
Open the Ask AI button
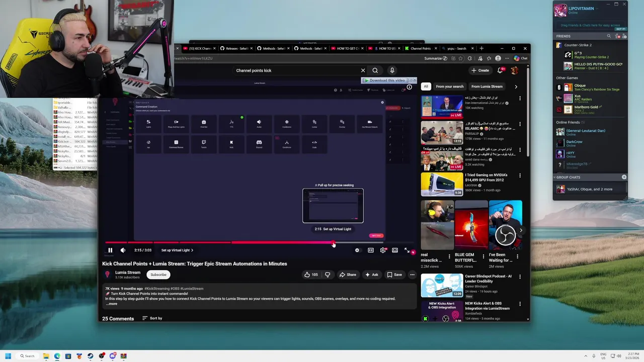(372, 275)
